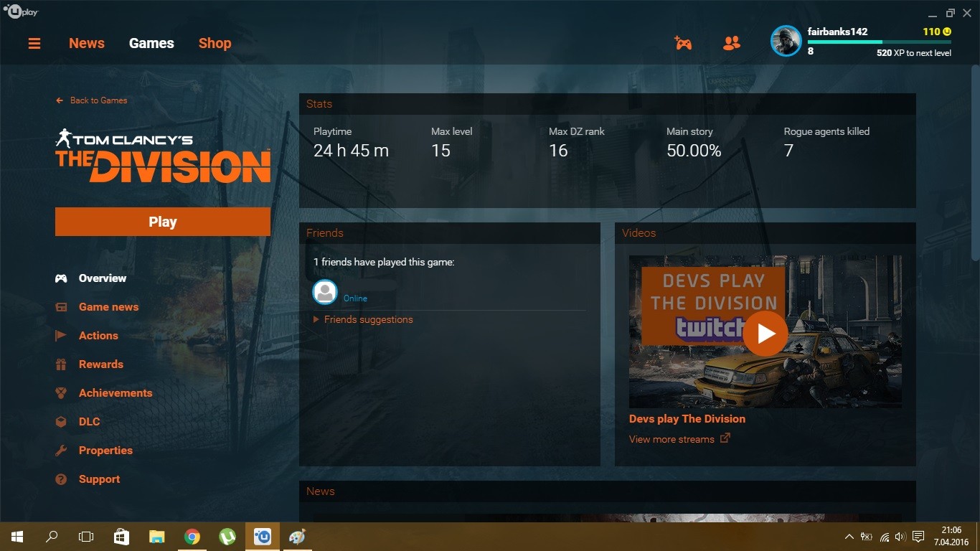Open Windows Start menu

[x=17, y=537]
